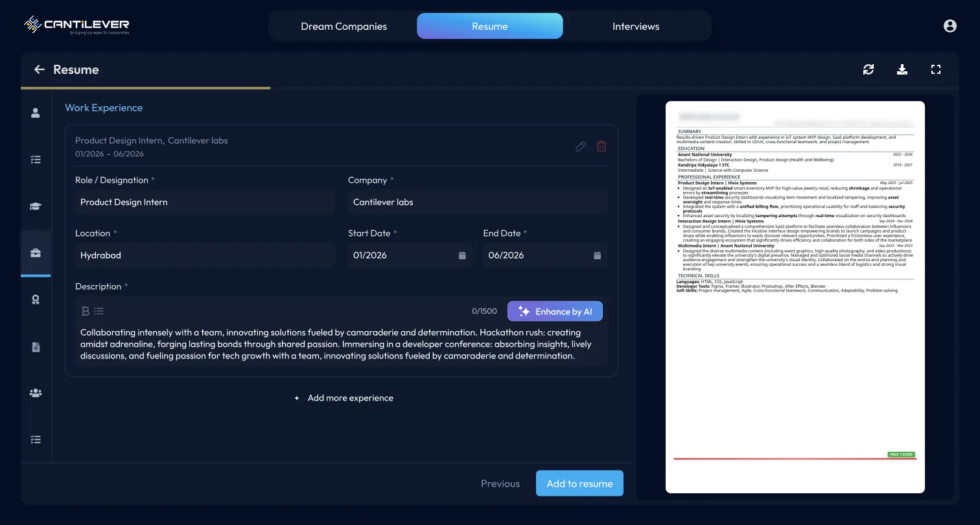Focus the Company field with Cantilever labs

(x=478, y=202)
